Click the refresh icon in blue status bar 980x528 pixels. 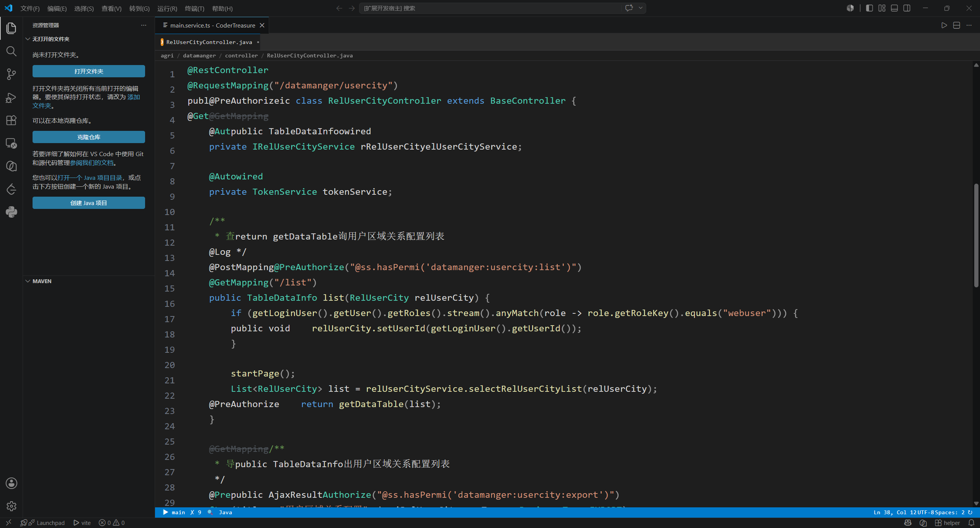[x=970, y=512]
